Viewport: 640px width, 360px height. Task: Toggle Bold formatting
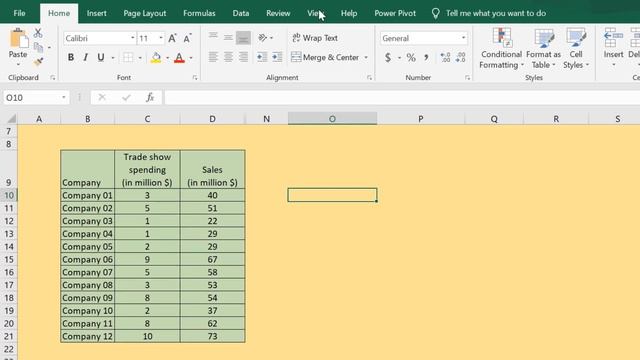71,58
